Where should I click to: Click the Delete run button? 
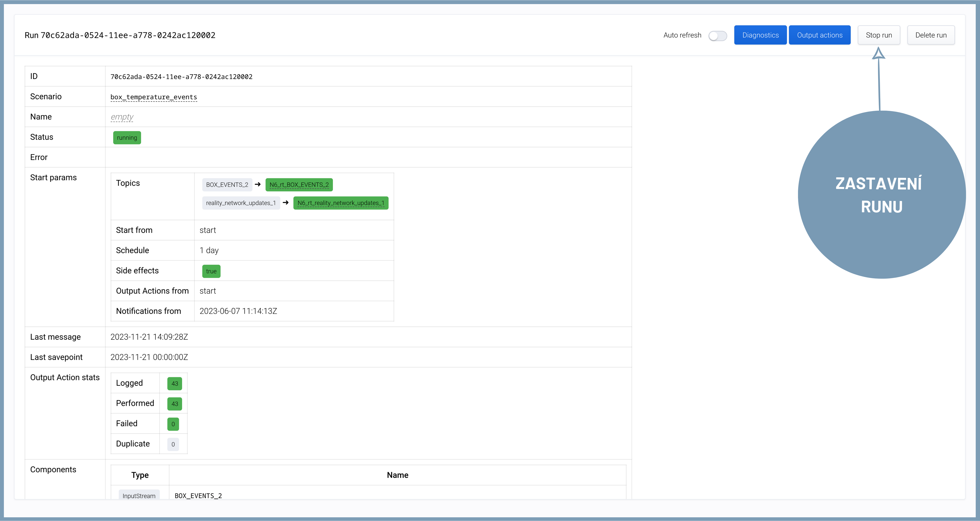click(x=931, y=35)
